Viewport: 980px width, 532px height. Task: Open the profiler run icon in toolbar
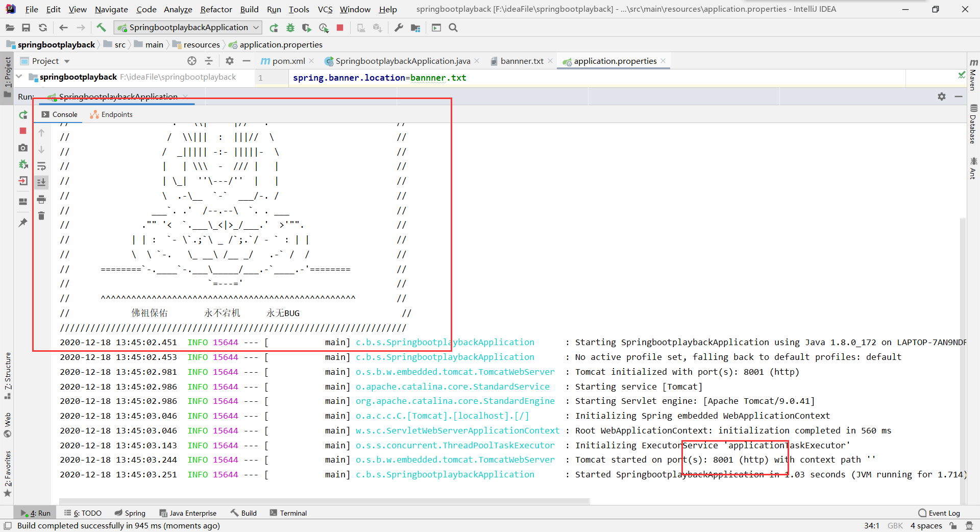(324, 28)
